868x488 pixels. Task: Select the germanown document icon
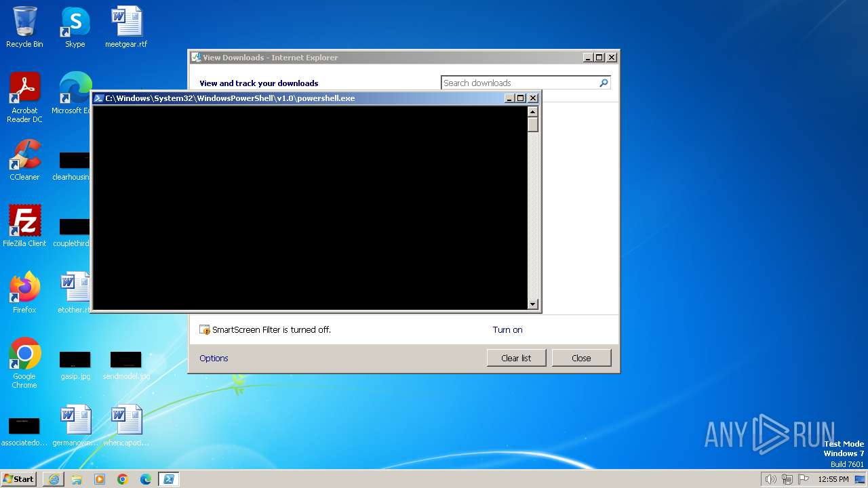click(x=75, y=426)
